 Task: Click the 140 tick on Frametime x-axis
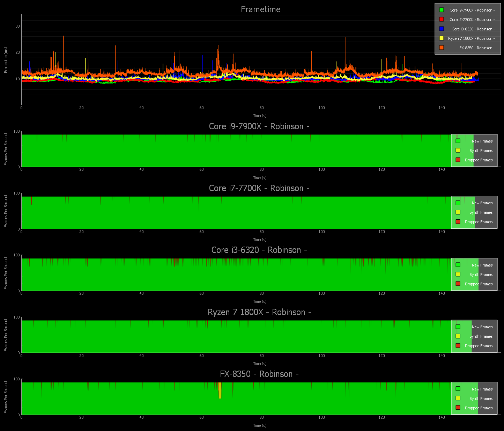coord(442,108)
